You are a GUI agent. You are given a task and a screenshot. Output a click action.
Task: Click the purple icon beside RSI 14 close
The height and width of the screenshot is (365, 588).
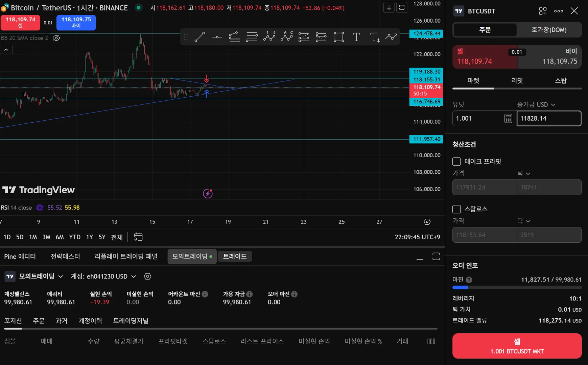(40, 208)
